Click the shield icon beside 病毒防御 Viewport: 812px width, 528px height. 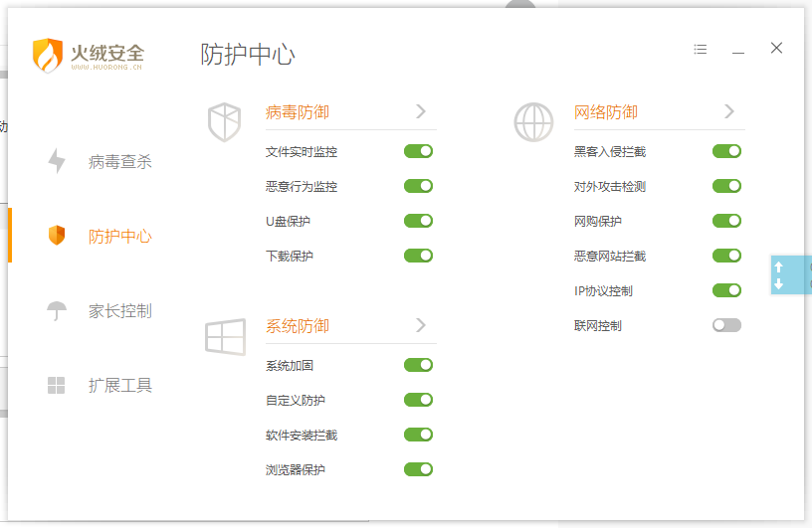pos(224,122)
